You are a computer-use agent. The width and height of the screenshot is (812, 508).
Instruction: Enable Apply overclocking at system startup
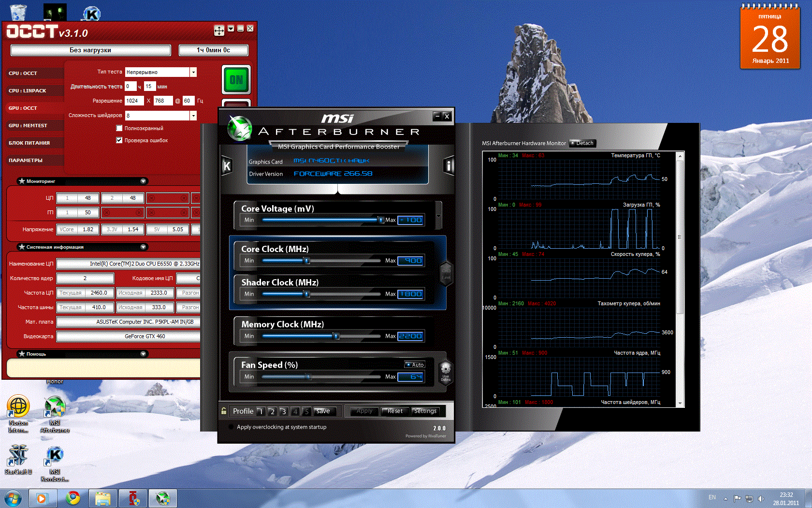click(232, 427)
